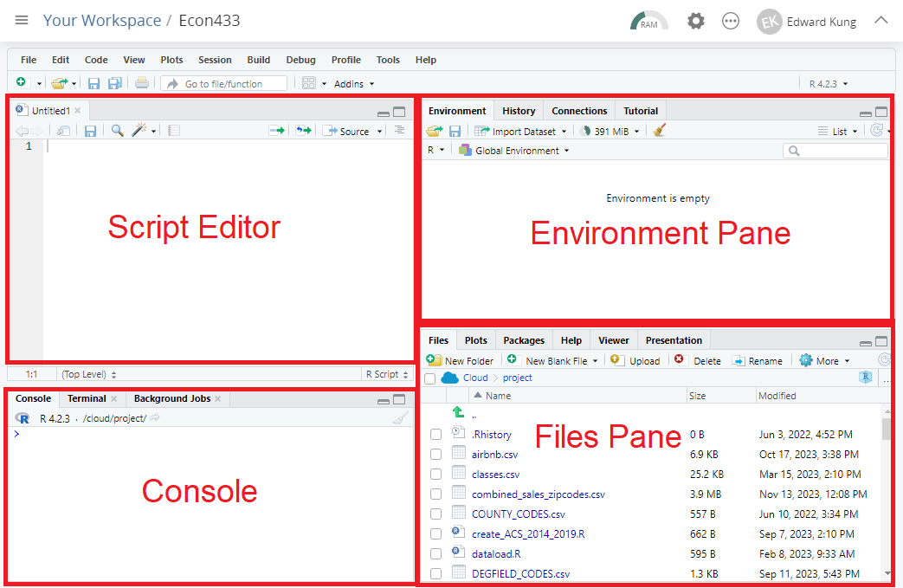903x588 pixels.
Task: Click the Environment search field
Action: pyautogui.click(x=835, y=151)
